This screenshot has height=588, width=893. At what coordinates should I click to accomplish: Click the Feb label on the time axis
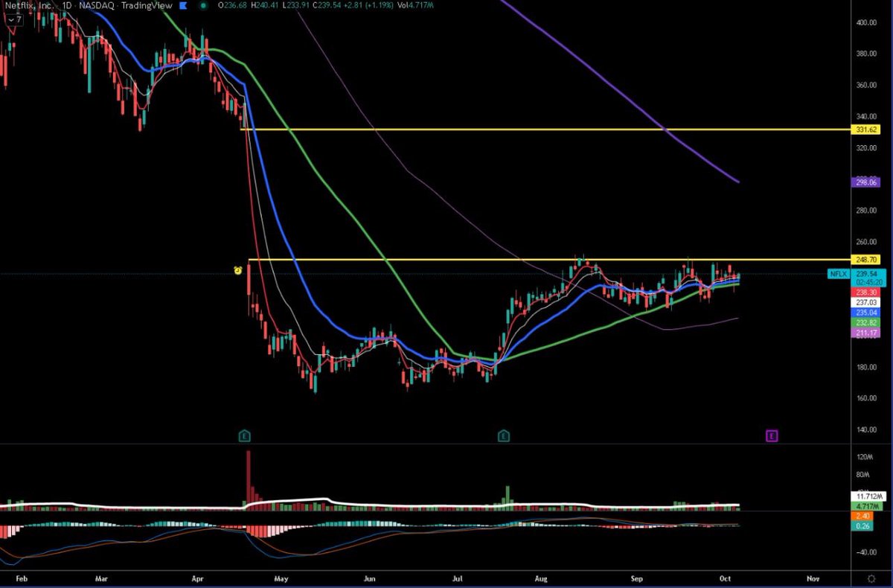pos(22,578)
